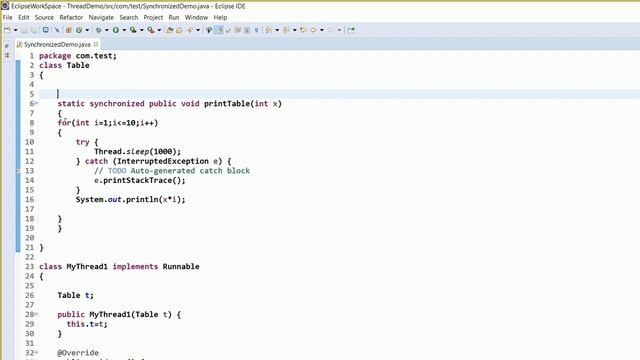Expand the Next Annotation dropdown arrow
The width and height of the screenshot is (640, 360).
tap(277, 30)
